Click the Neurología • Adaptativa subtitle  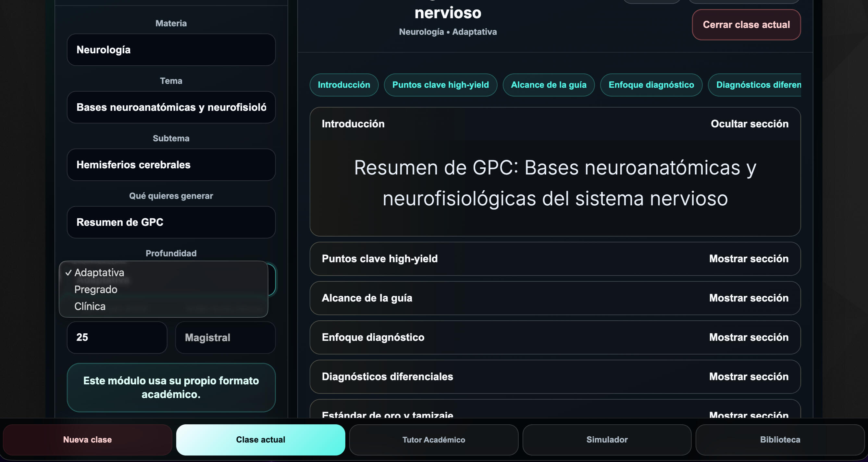448,32
